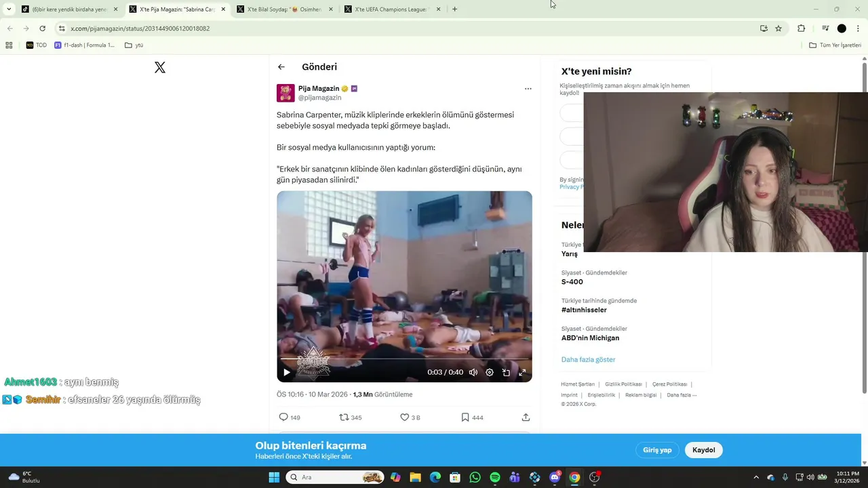Switch to the bir kere yendik birdaha TikTok tab
868x488 pixels.
pos(69,9)
